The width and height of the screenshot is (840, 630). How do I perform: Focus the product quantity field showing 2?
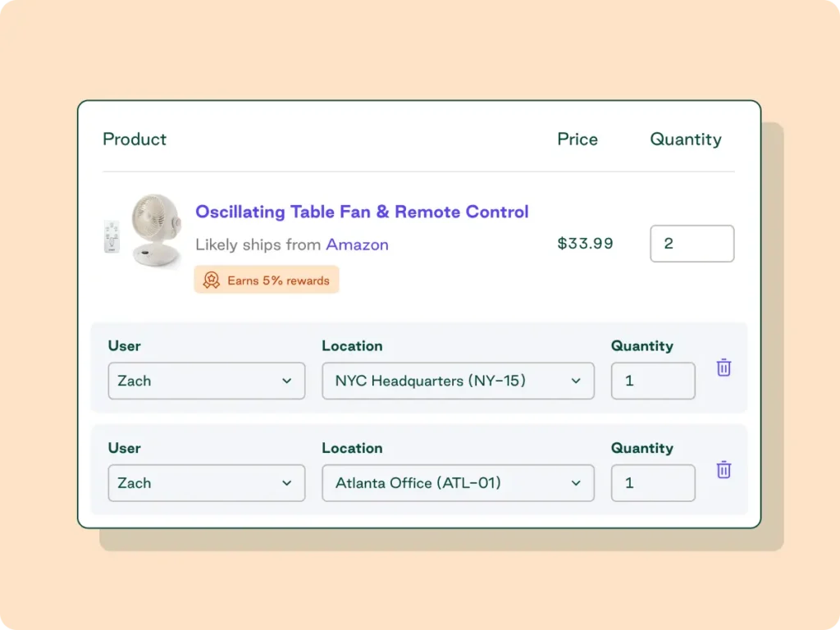click(692, 244)
